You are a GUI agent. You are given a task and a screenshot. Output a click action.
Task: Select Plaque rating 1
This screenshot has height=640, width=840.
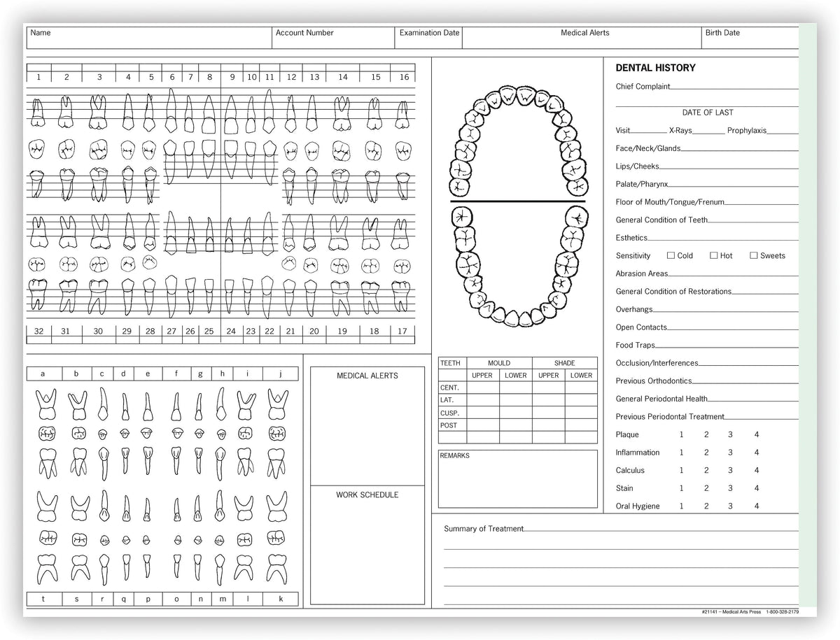682,435
